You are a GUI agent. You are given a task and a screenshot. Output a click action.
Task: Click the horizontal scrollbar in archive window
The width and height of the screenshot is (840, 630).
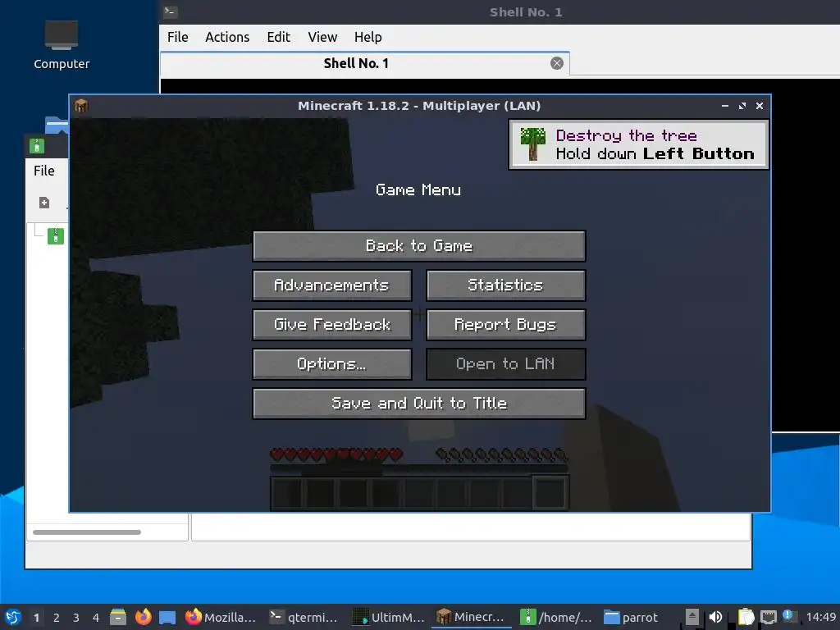(87, 532)
